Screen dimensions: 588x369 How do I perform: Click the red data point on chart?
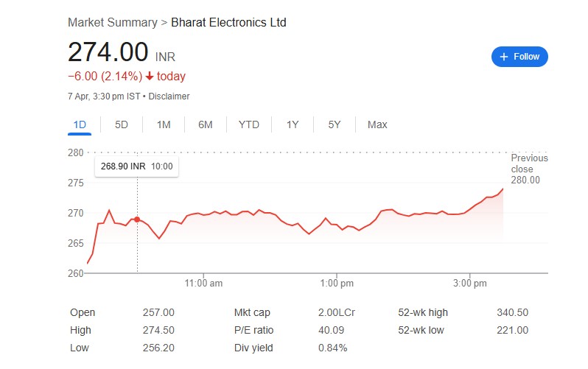pos(137,219)
